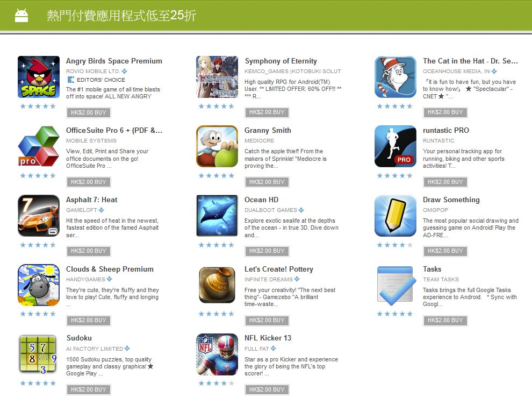
Task: Click the Ocean HD manta ray icon
Action: click(217, 216)
